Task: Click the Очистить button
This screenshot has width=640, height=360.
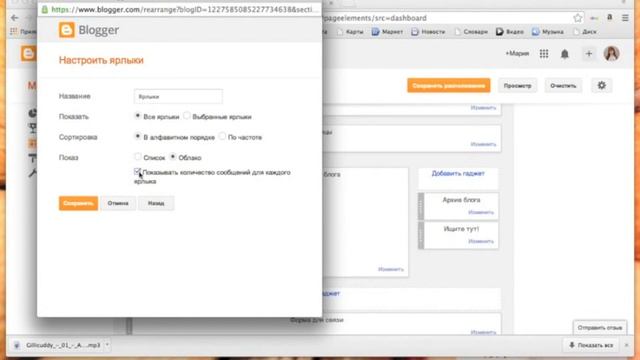Action: (563, 86)
